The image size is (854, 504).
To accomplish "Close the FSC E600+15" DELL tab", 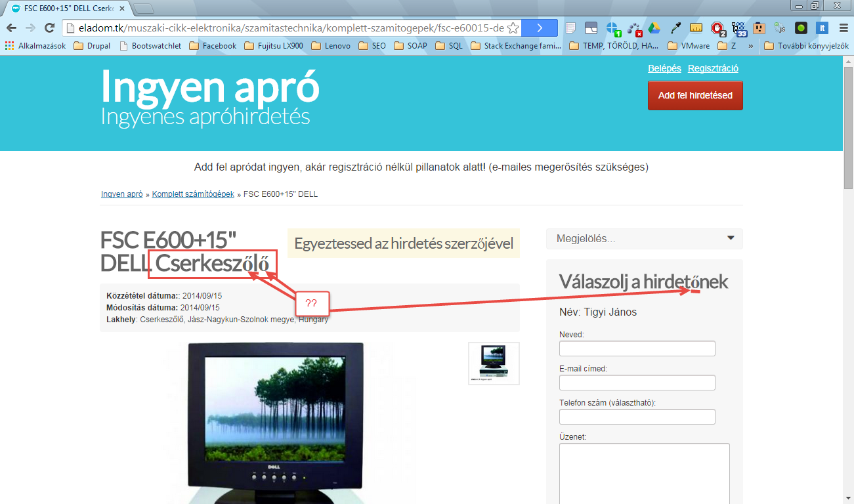I will (x=122, y=9).
